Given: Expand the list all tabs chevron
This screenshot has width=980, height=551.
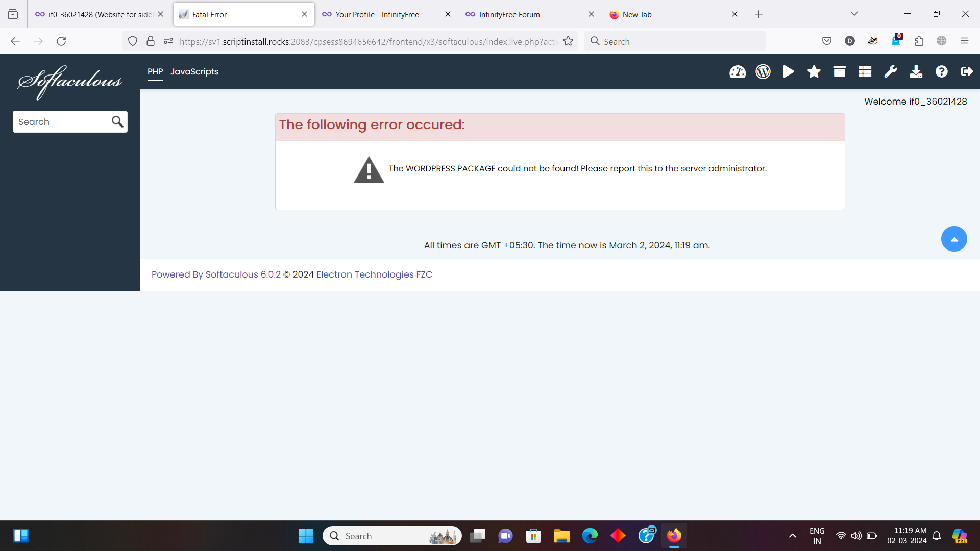Looking at the screenshot, I should pyautogui.click(x=854, y=14).
